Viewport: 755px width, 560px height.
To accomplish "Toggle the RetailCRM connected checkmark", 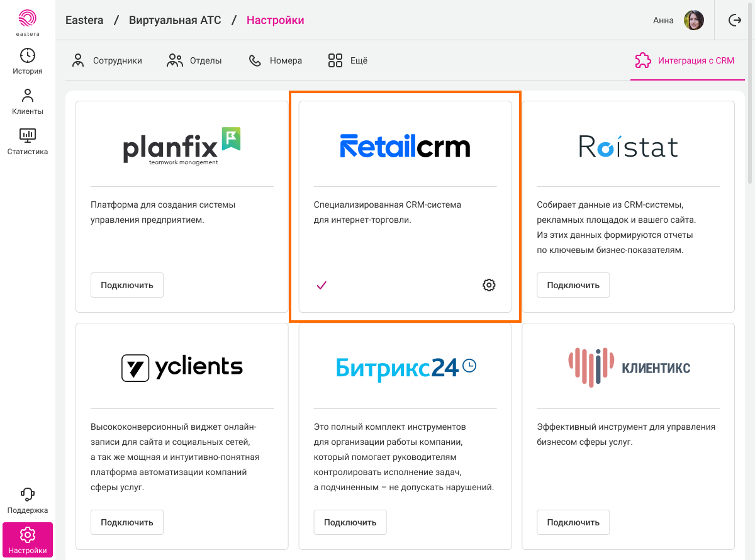I will [x=322, y=285].
